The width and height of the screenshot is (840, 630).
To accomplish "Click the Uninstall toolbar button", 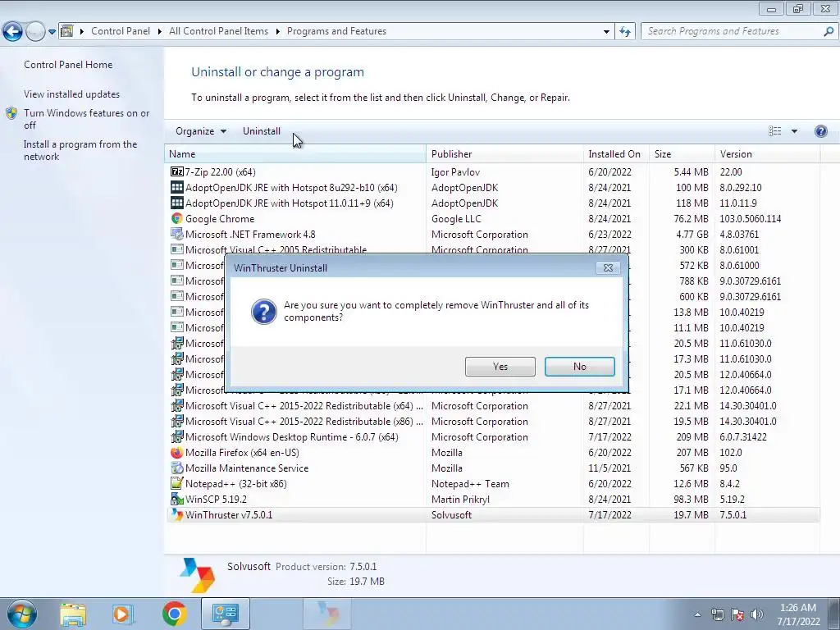I will [x=262, y=131].
